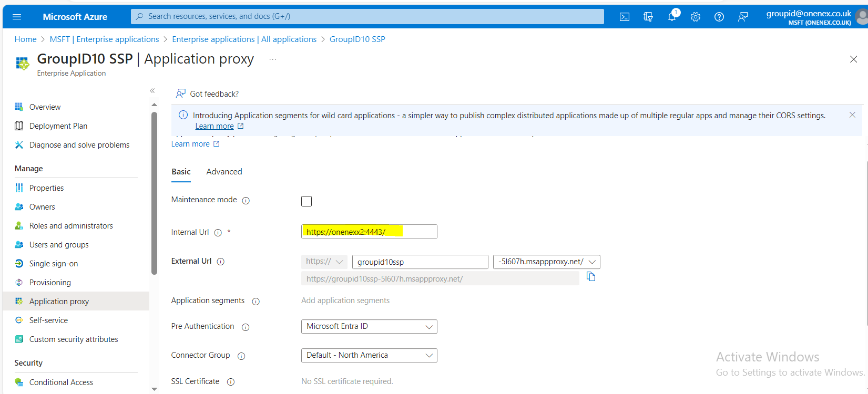
Task: Open the Connector Group dropdown
Action: coord(369,355)
